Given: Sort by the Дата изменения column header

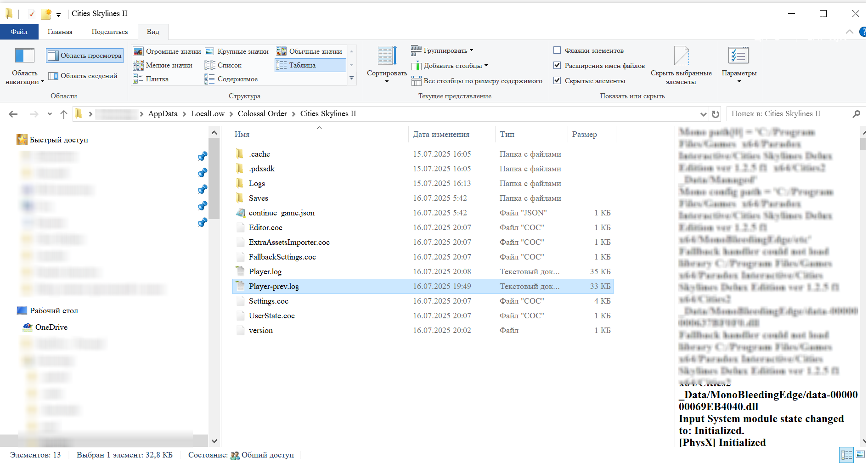Looking at the screenshot, I should [x=451, y=134].
